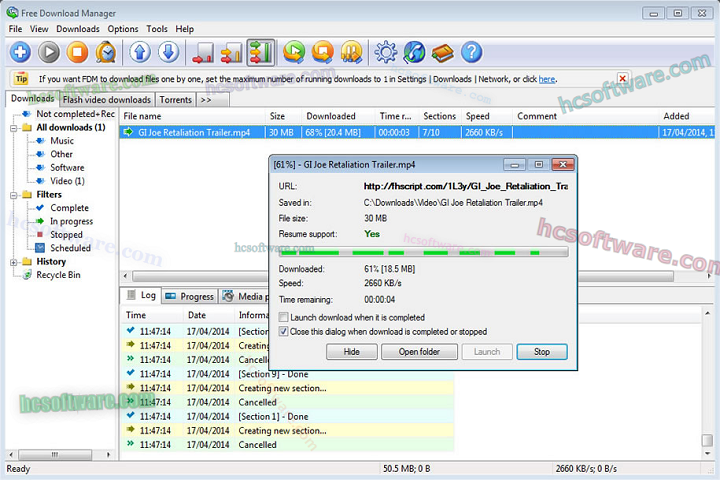The width and height of the screenshot is (720, 480).
Task: Select light traffic usage mode
Action: [x=203, y=52]
